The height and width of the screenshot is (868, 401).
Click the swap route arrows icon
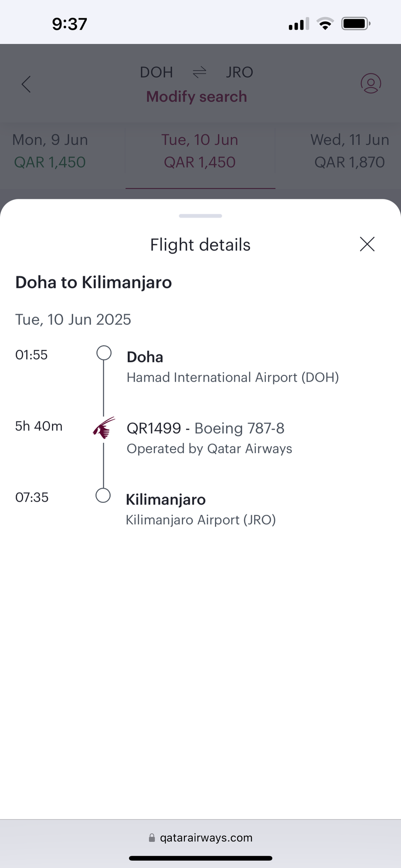click(199, 72)
